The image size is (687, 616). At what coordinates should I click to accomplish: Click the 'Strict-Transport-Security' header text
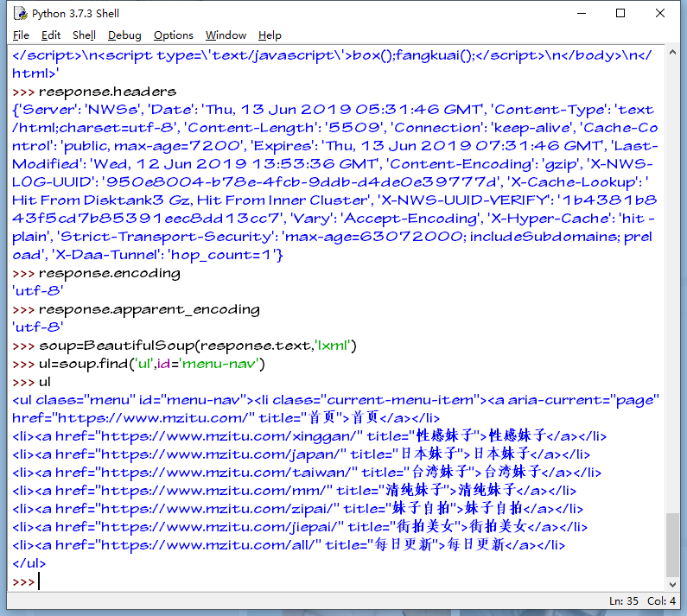(167, 237)
